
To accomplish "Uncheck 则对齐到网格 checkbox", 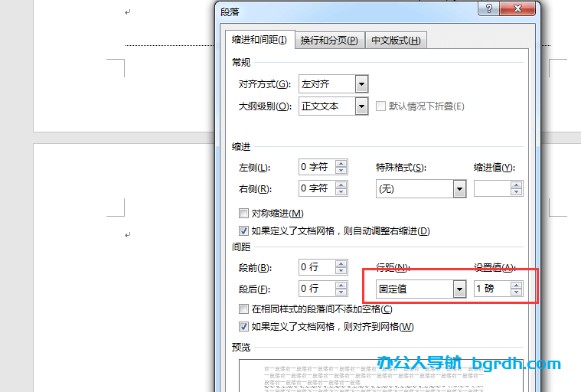I will 243,326.
